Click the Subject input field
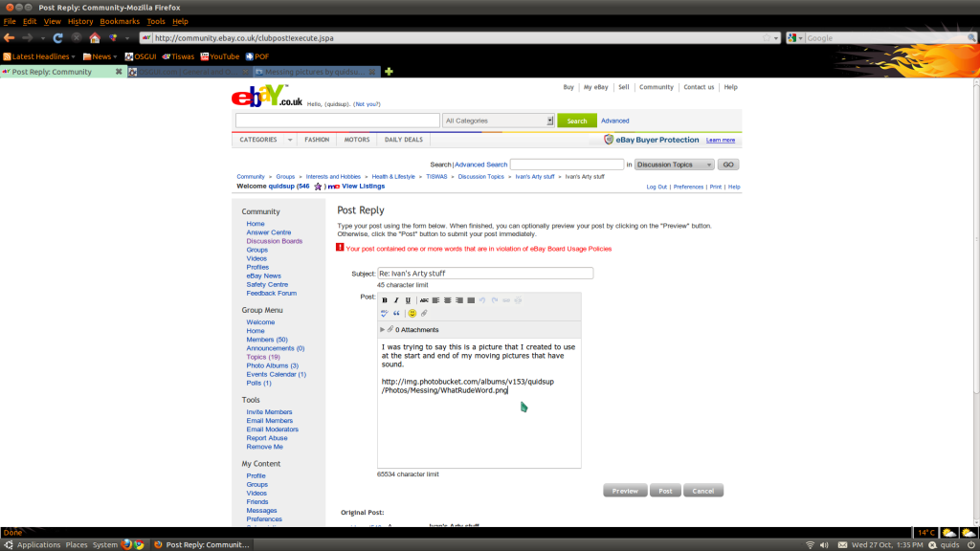980x551 pixels. pyautogui.click(x=485, y=274)
